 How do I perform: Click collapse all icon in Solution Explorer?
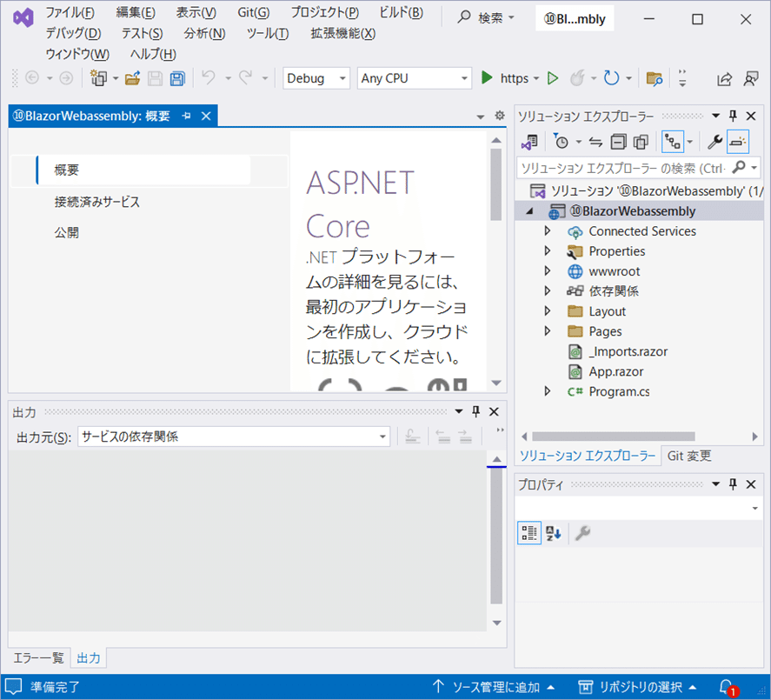coord(618,142)
